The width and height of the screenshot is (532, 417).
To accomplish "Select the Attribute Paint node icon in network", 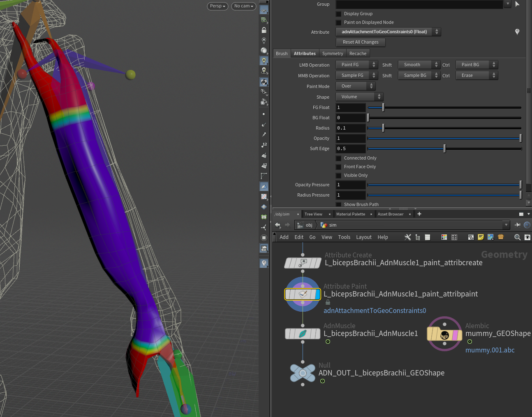I will 303,294.
